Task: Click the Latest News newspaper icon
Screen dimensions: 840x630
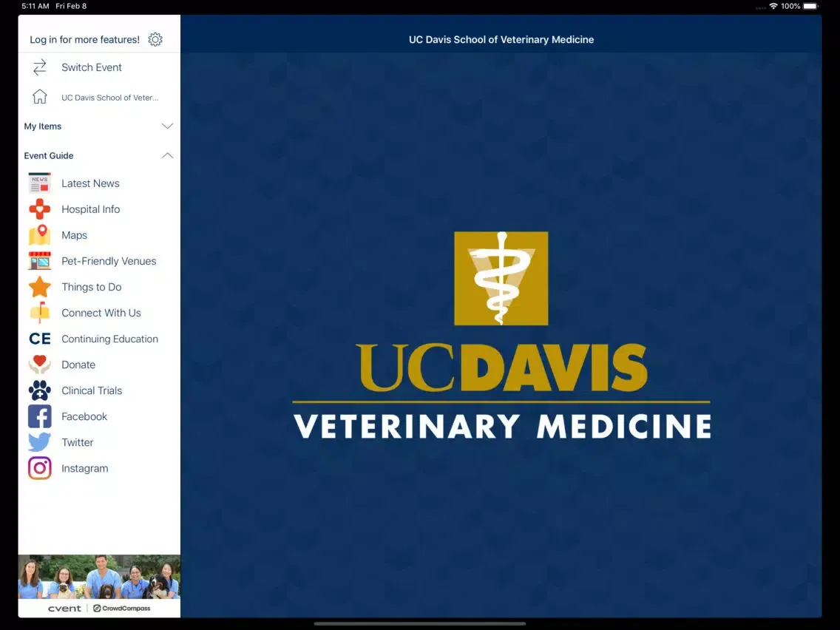Action: coord(40,183)
